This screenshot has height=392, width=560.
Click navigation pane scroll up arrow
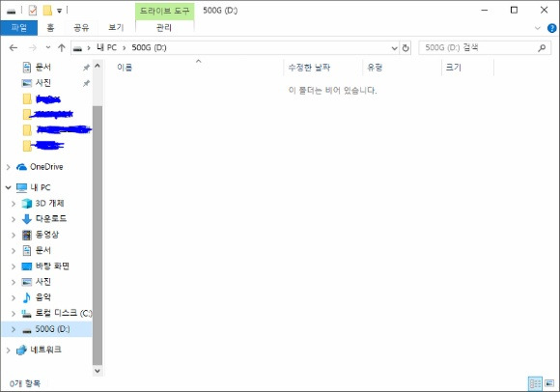pyautogui.click(x=98, y=67)
